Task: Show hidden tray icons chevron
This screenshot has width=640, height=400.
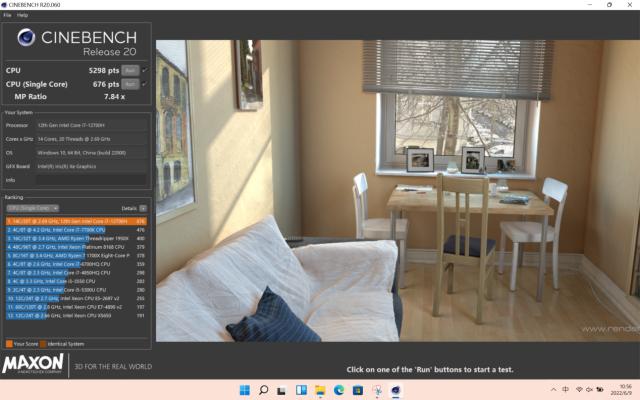Action: tap(553, 390)
